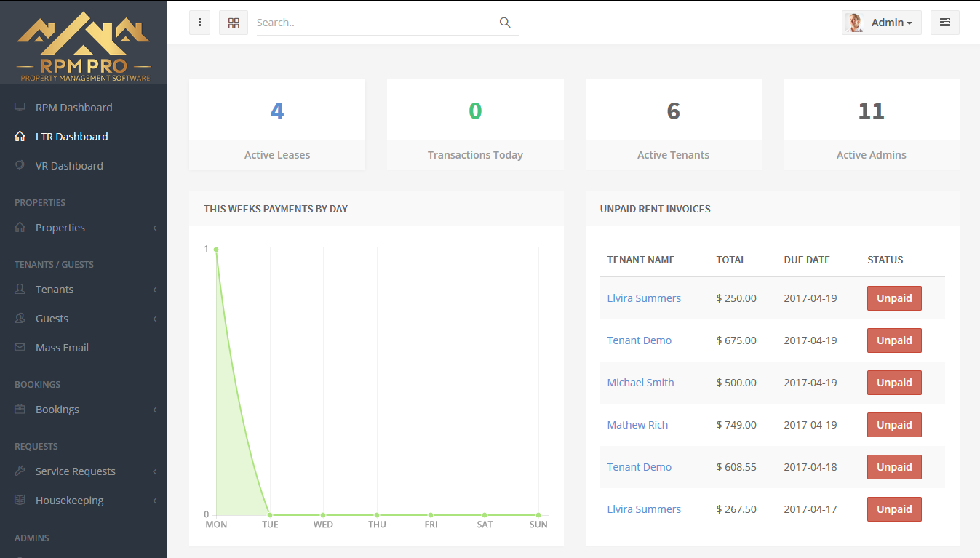Screen dimensions: 980x558
Task: Click the people icon beside Guests
Action: coord(20,318)
